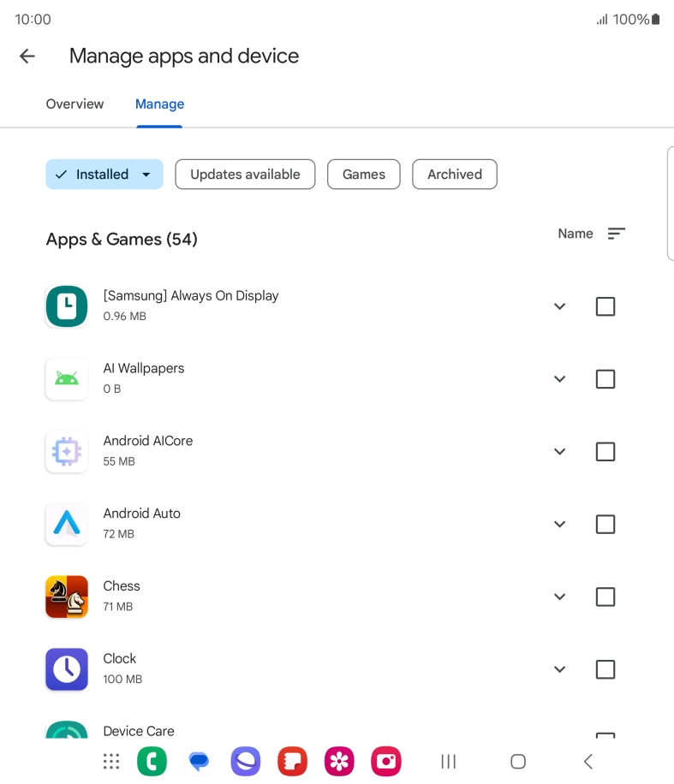Change sorting with the Name sort control
This screenshot has width=674, height=784.
(x=591, y=233)
